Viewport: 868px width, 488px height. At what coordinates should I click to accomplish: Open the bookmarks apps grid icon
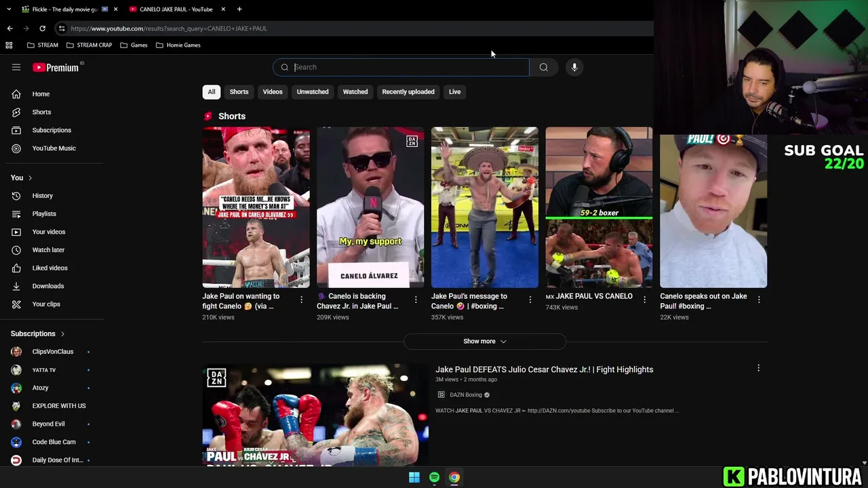click(9, 45)
